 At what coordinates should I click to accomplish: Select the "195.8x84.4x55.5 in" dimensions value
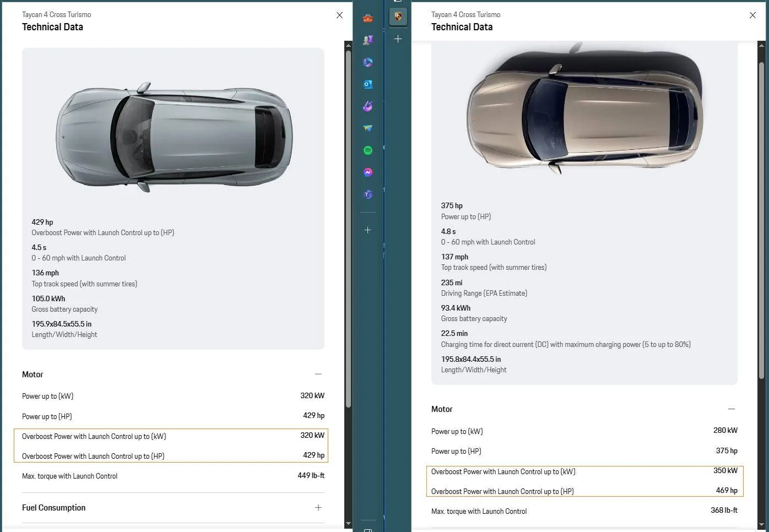tap(471, 359)
